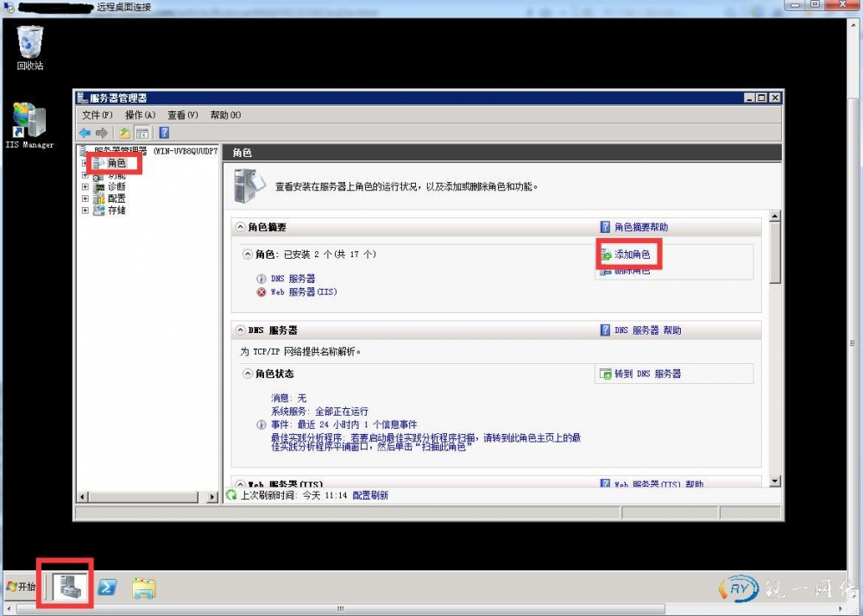Expand the 诊断 tree node
The height and width of the screenshot is (616, 863).
point(85,186)
